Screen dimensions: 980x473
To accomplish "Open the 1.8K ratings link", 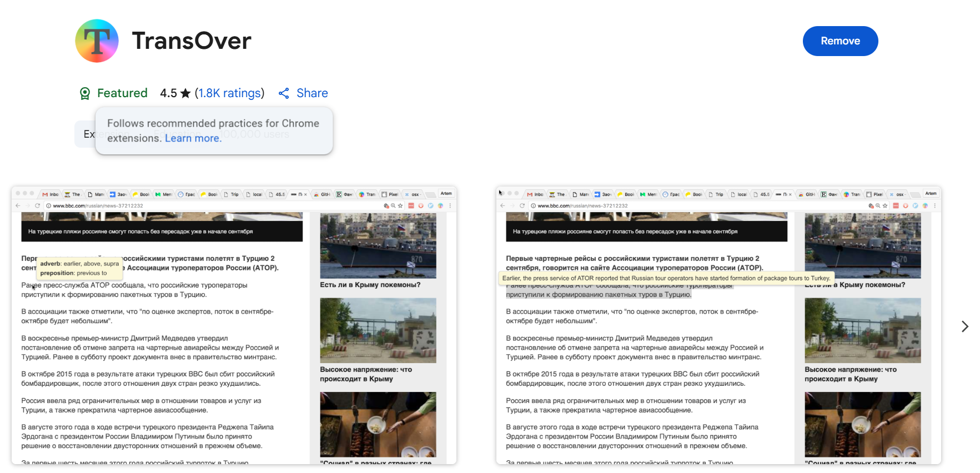I will point(229,93).
